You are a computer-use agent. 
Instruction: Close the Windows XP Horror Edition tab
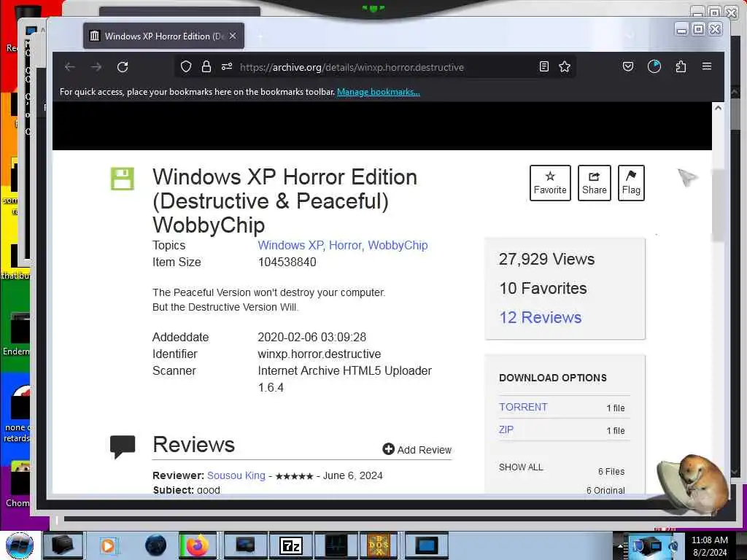[233, 36]
